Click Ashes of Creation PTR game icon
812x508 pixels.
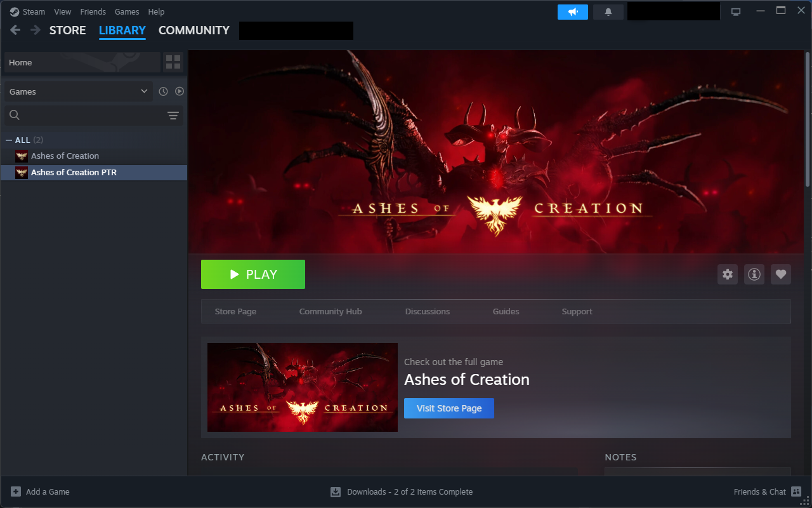click(22, 173)
